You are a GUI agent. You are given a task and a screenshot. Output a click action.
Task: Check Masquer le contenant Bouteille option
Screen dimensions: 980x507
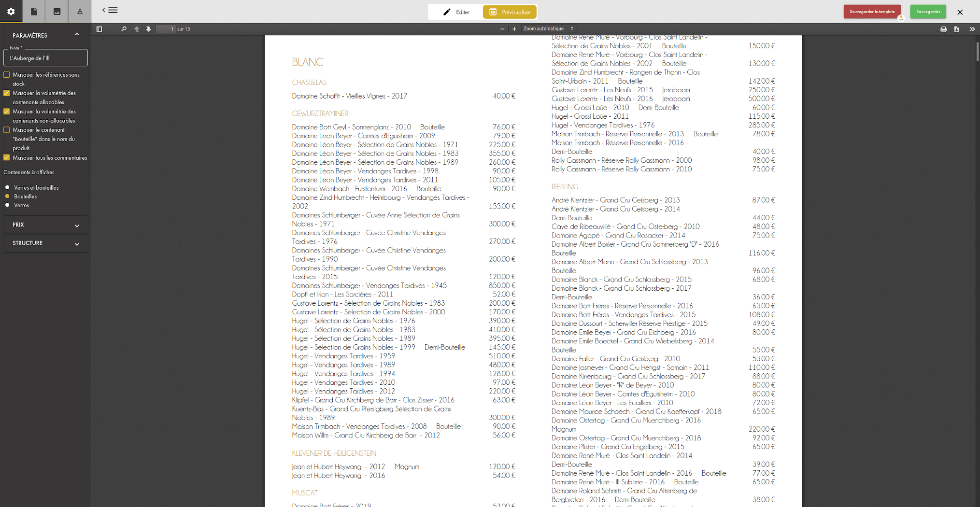tap(7, 130)
